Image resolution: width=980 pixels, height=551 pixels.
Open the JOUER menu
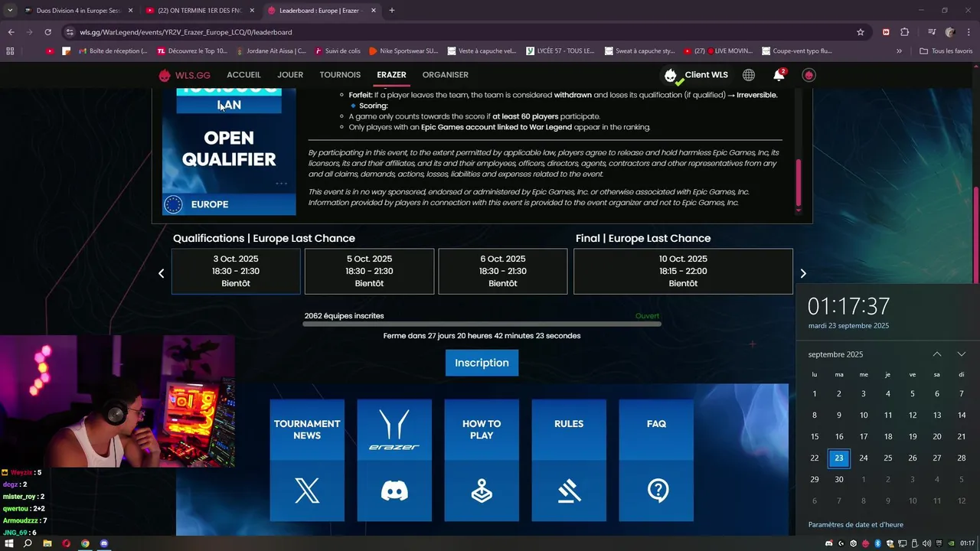click(290, 75)
